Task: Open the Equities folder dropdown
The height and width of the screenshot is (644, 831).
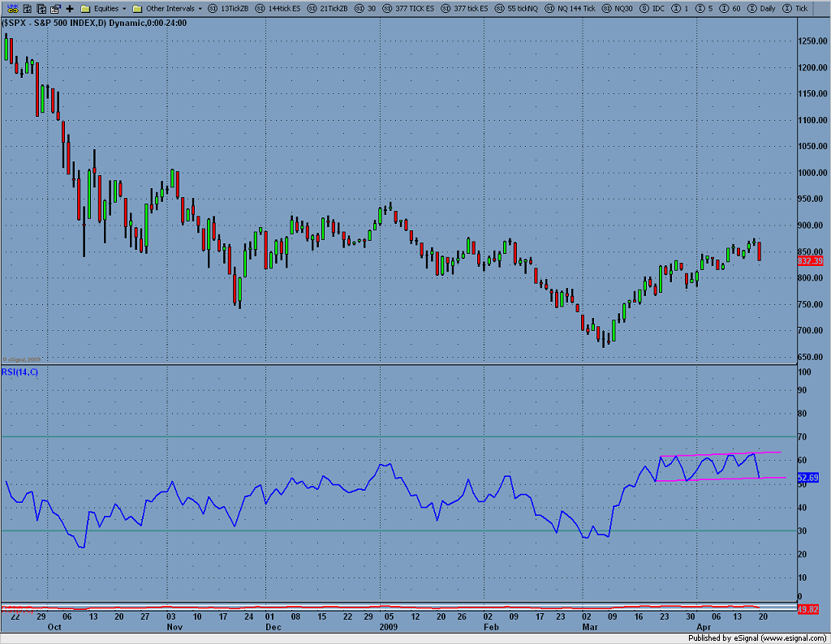Action: point(104,8)
